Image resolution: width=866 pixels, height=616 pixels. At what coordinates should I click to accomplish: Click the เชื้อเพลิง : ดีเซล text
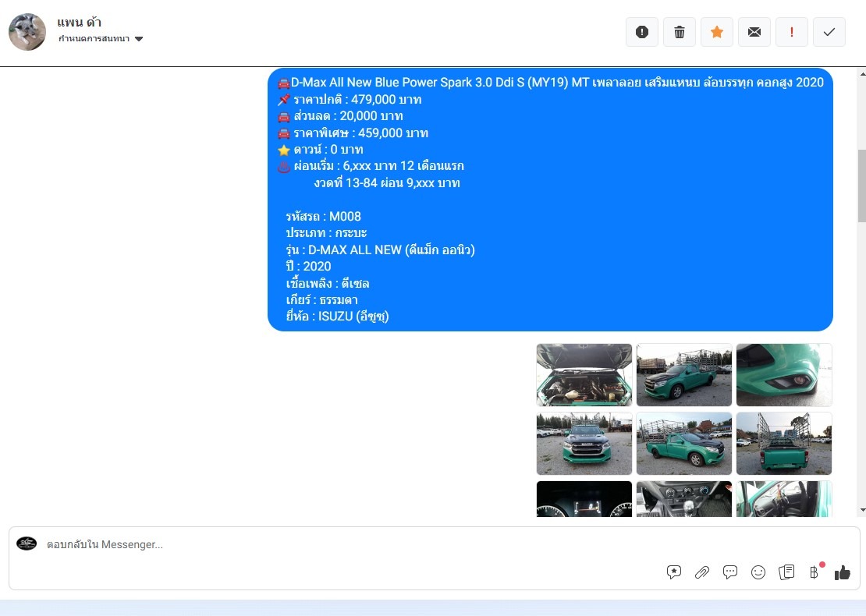pyautogui.click(x=328, y=283)
